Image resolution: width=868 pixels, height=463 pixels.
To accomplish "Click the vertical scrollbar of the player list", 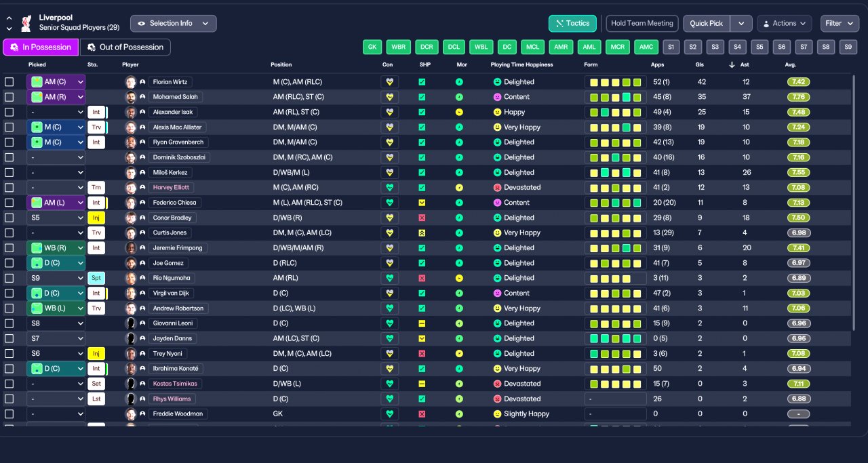I will point(852,203).
